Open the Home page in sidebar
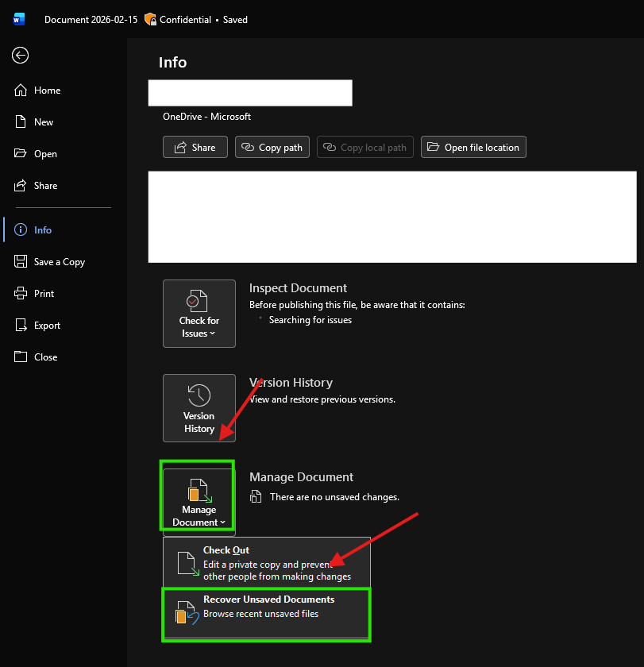This screenshot has width=644, height=667. [47, 91]
